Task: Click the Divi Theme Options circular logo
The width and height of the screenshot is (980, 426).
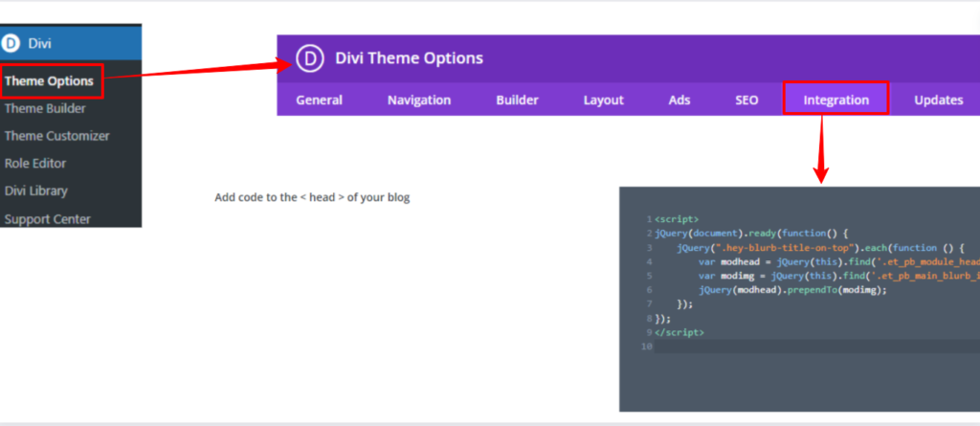Action: (309, 58)
